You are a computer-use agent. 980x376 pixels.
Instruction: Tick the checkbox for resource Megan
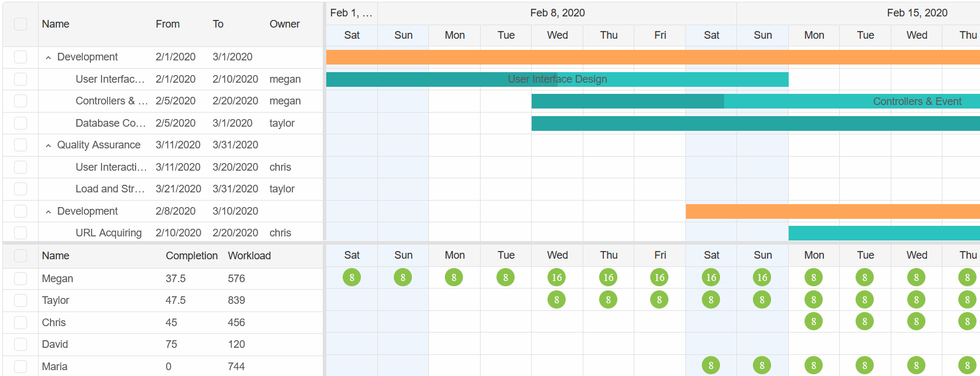(x=21, y=279)
